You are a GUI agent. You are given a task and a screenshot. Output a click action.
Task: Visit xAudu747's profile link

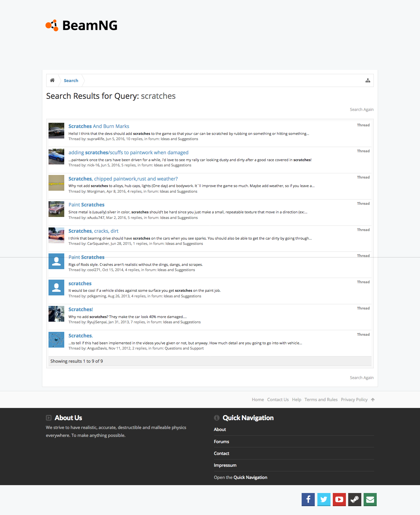click(x=95, y=218)
